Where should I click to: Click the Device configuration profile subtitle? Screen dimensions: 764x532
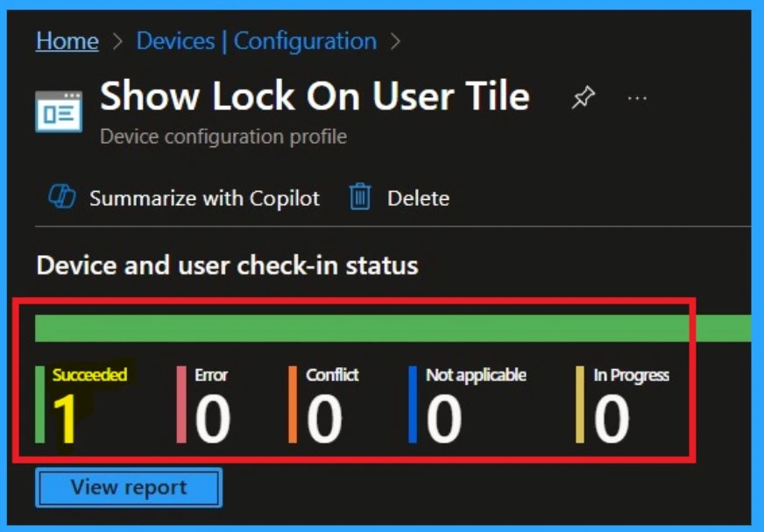pyautogui.click(x=223, y=137)
